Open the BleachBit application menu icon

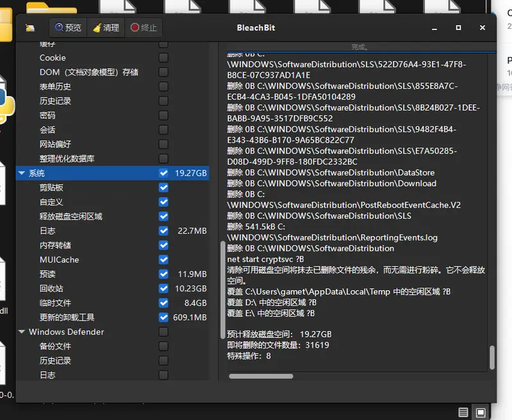click(30, 28)
